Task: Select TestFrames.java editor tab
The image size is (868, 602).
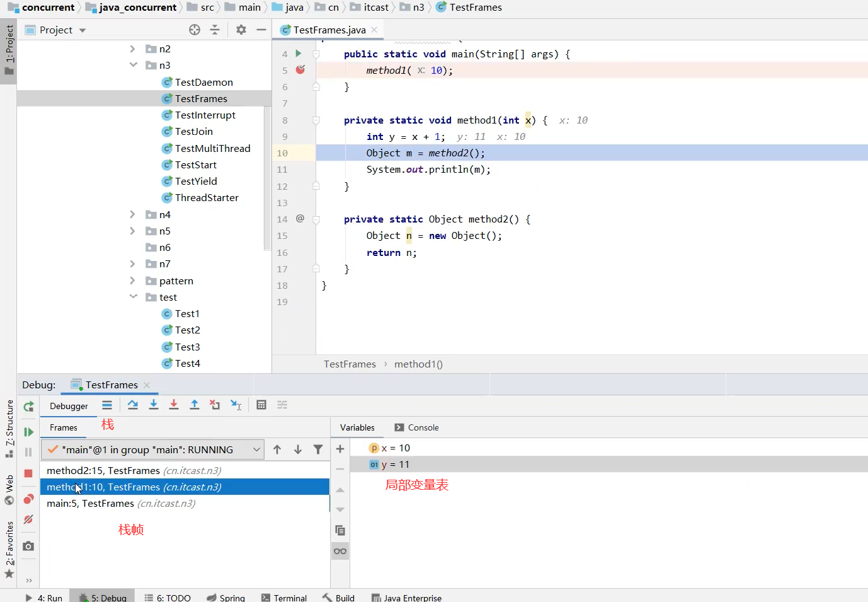Action: point(329,30)
